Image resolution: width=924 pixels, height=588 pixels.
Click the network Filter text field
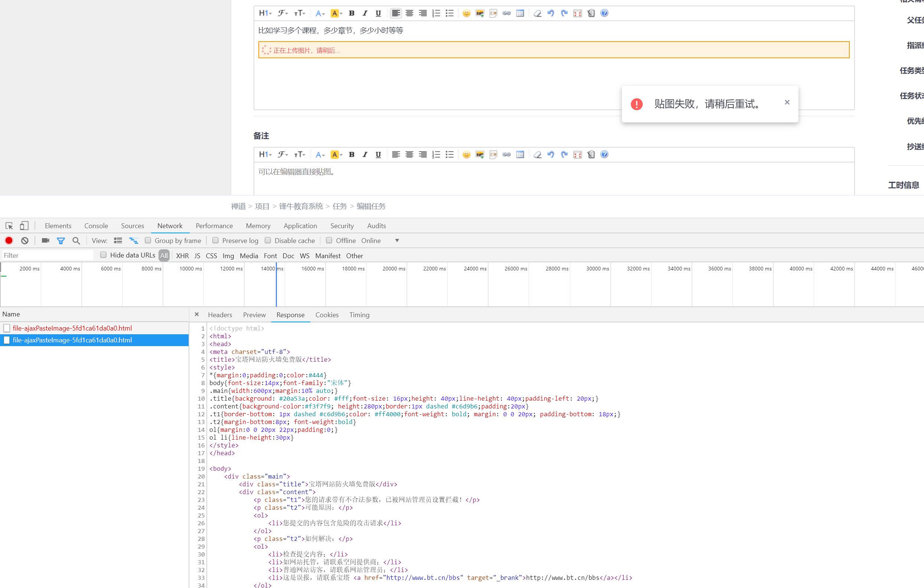click(x=47, y=256)
